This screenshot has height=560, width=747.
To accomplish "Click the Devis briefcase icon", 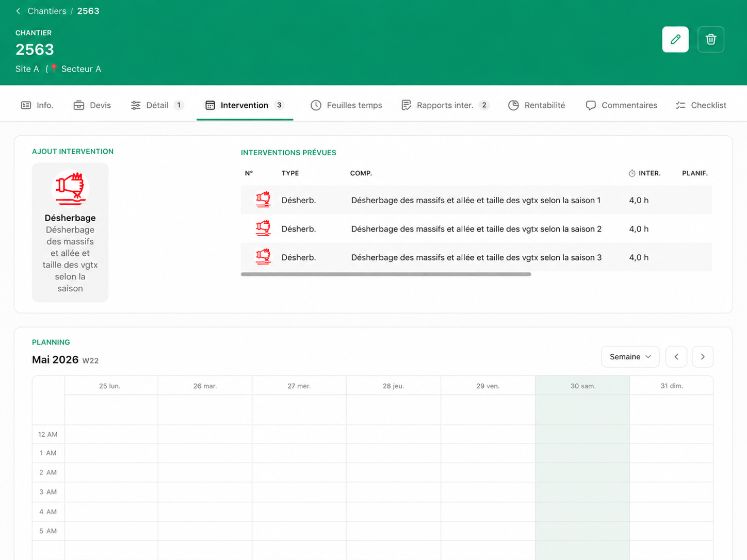I will point(79,105).
